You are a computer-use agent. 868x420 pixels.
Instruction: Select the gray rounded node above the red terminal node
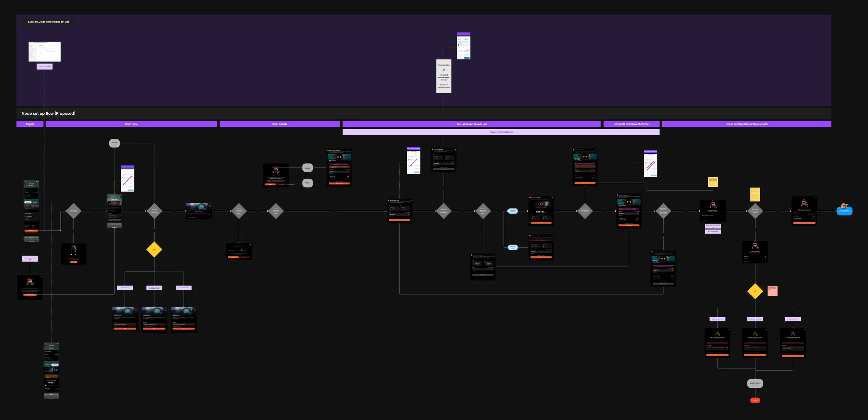coord(755,383)
